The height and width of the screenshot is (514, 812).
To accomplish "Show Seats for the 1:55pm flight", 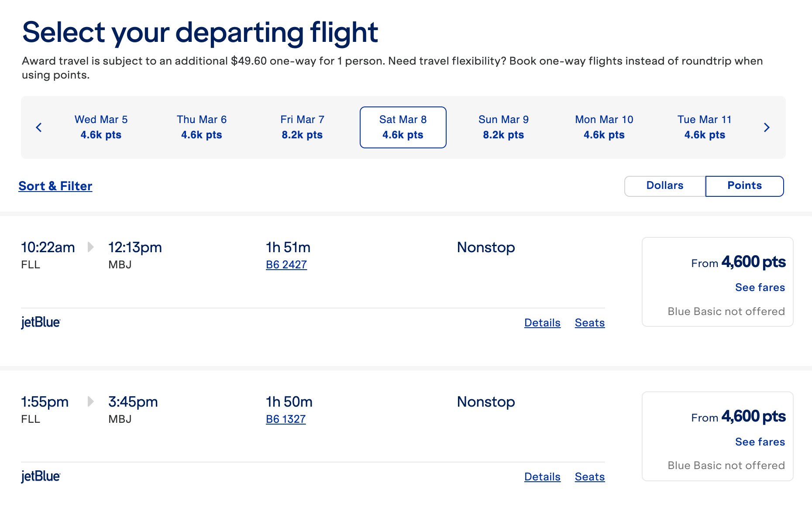I will 590,477.
